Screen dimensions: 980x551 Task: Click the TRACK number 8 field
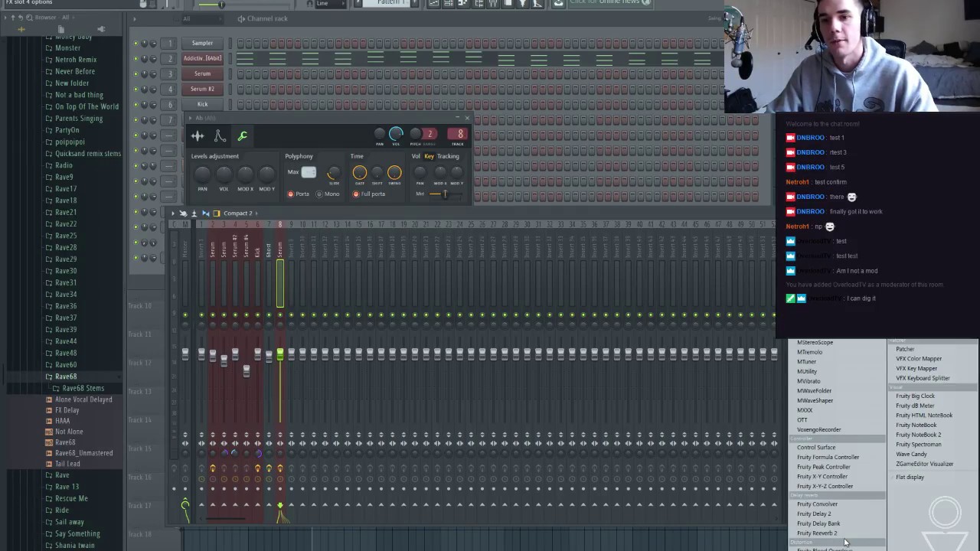pyautogui.click(x=459, y=134)
